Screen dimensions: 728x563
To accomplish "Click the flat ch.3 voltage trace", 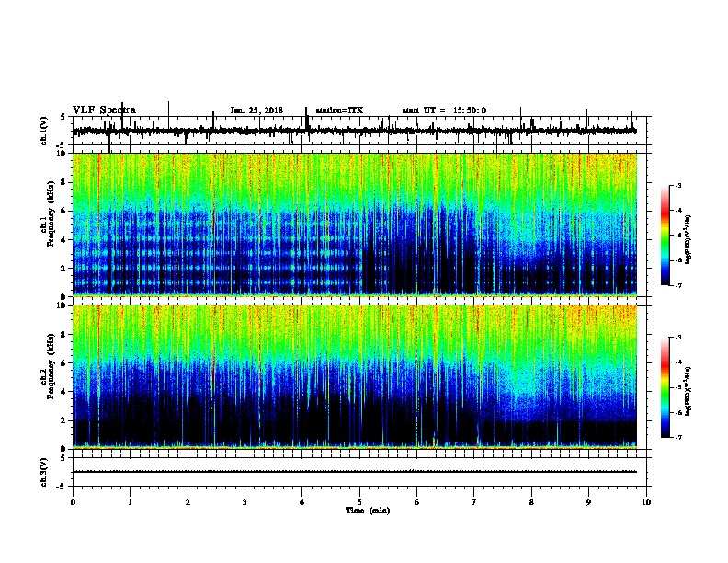I will (x=355, y=472).
